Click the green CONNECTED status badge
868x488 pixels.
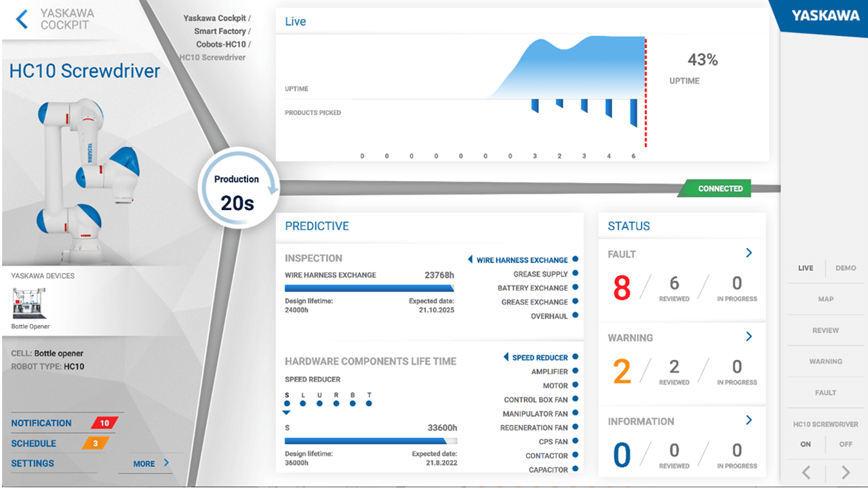[715, 188]
